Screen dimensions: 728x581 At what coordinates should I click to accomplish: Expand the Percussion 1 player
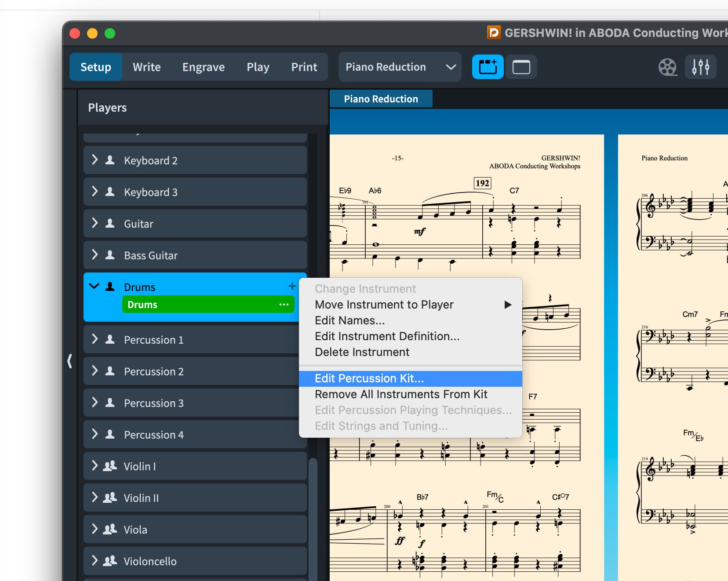pos(95,339)
